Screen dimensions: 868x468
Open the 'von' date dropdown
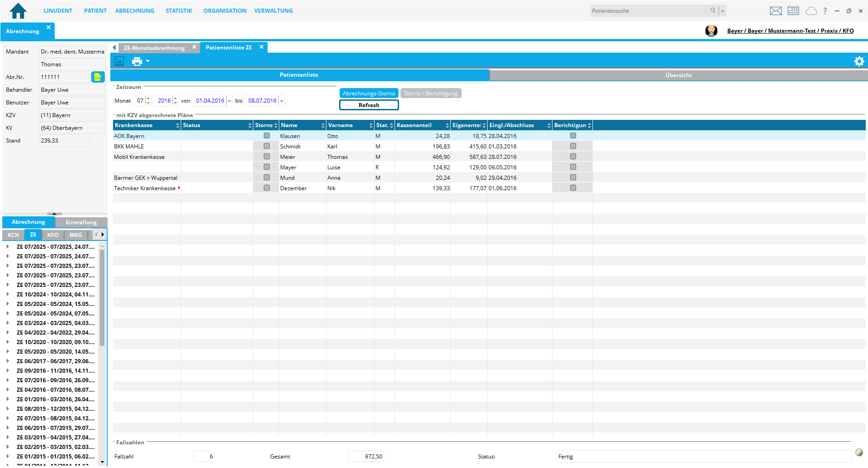click(230, 101)
